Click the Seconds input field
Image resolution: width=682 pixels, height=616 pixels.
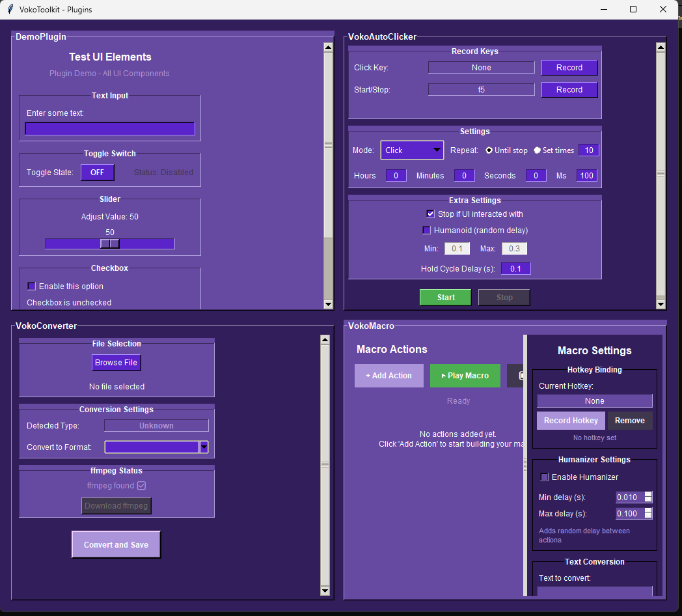click(536, 175)
